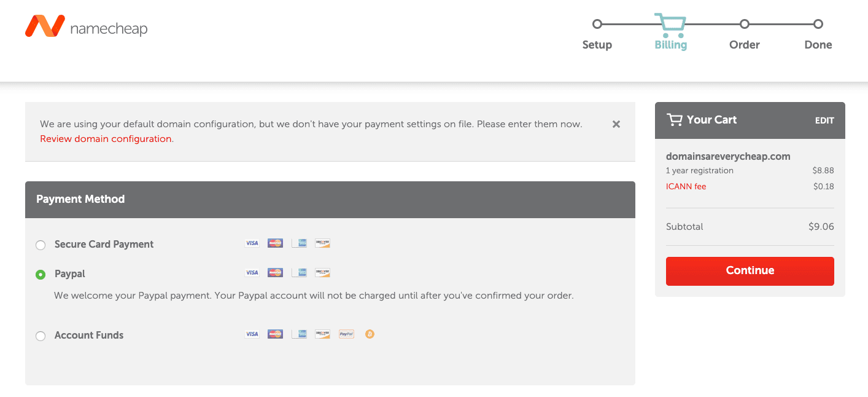The height and width of the screenshot is (397, 868).
Task: Choose the Account Funds radio option
Action: pos(41,336)
